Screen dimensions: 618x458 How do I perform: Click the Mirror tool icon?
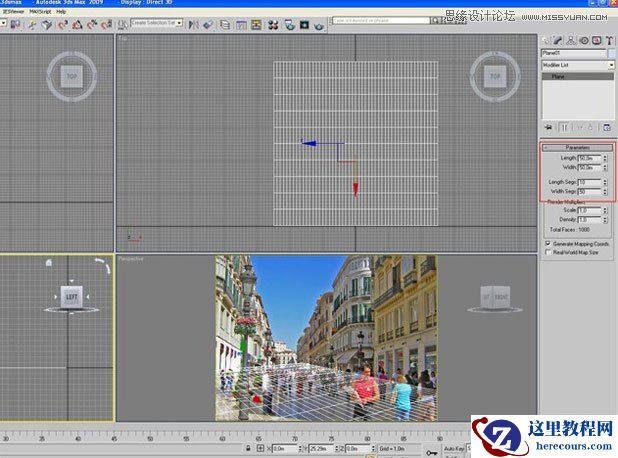[x=193, y=25]
